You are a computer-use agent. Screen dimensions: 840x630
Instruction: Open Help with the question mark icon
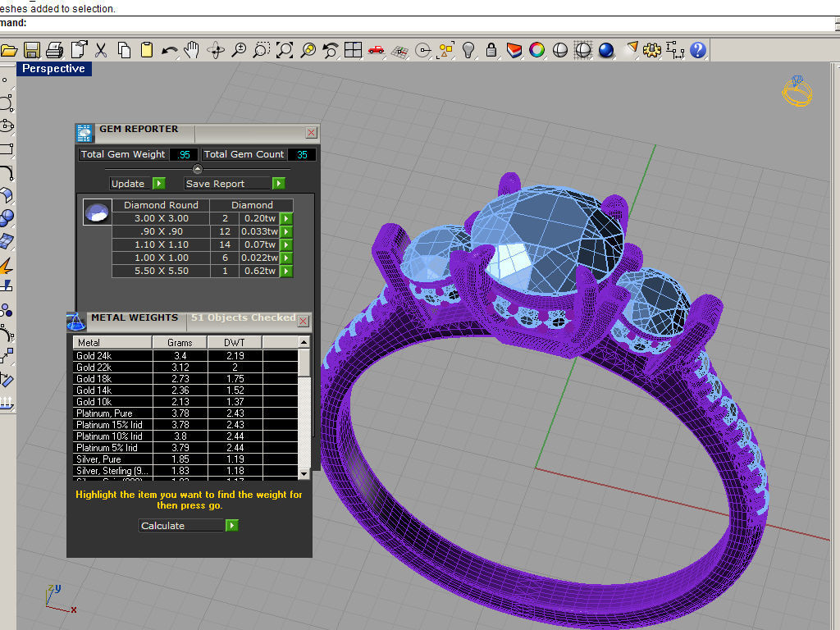click(698, 50)
